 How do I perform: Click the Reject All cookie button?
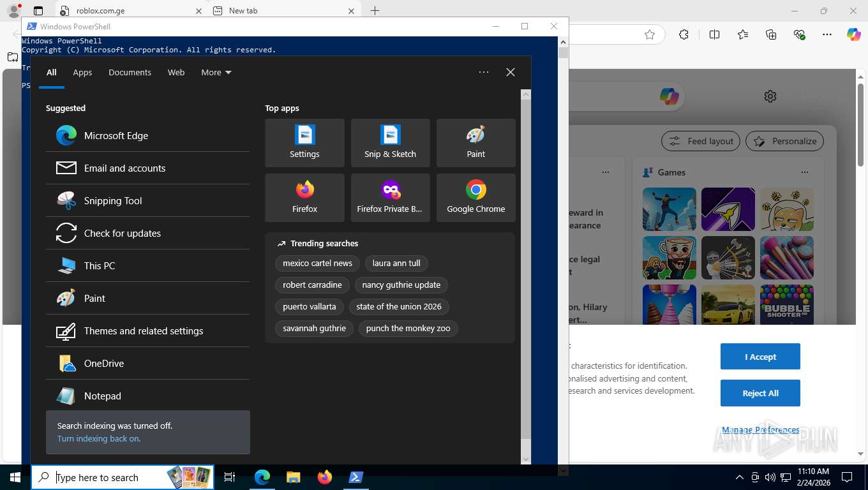760,393
